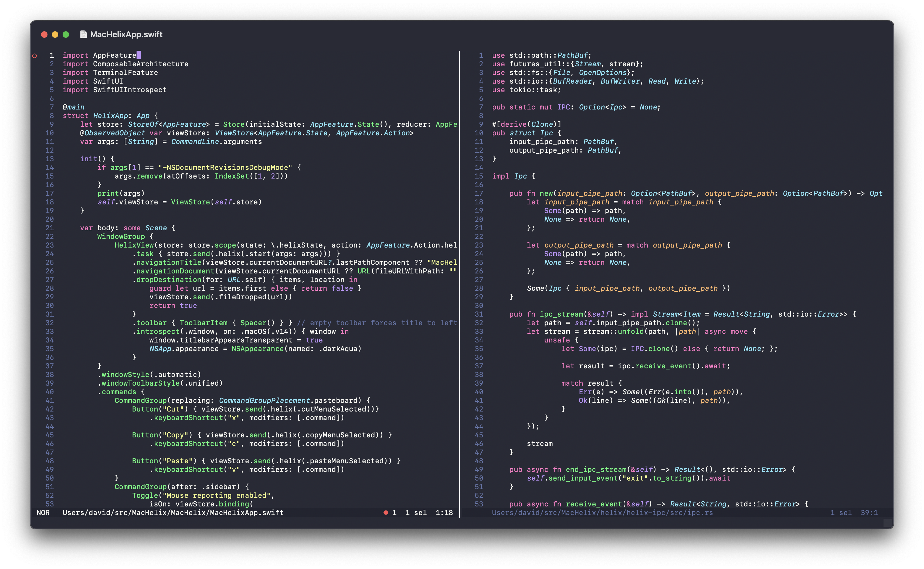
Task: Click cursor position 1:18 in left status bar
Action: pos(444,513)
